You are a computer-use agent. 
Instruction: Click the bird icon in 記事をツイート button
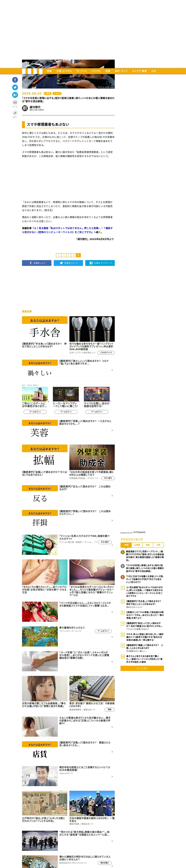pyautogui.click(x=61, y=263)
